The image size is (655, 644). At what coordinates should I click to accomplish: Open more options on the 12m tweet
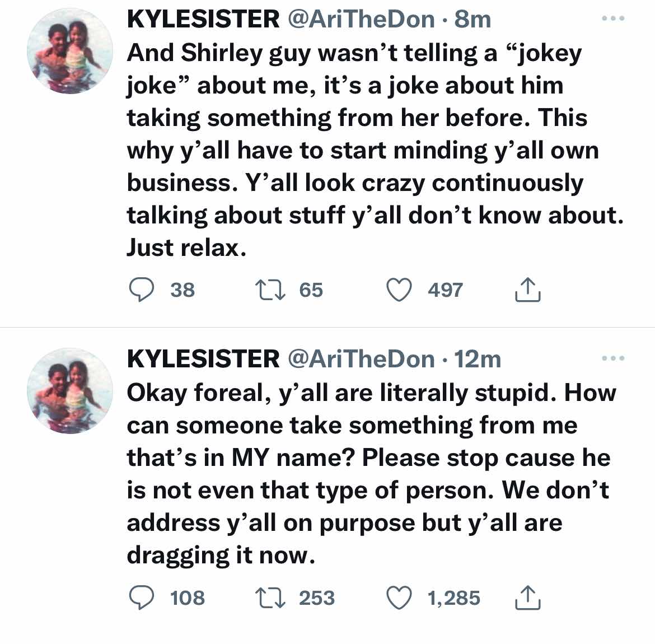pos(612,358)
